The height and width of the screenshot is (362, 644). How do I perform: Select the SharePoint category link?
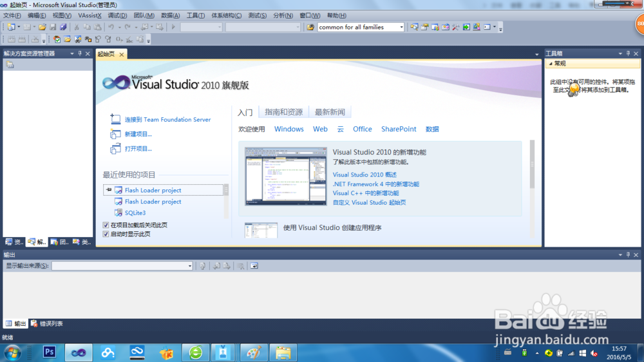coord(399,129)
